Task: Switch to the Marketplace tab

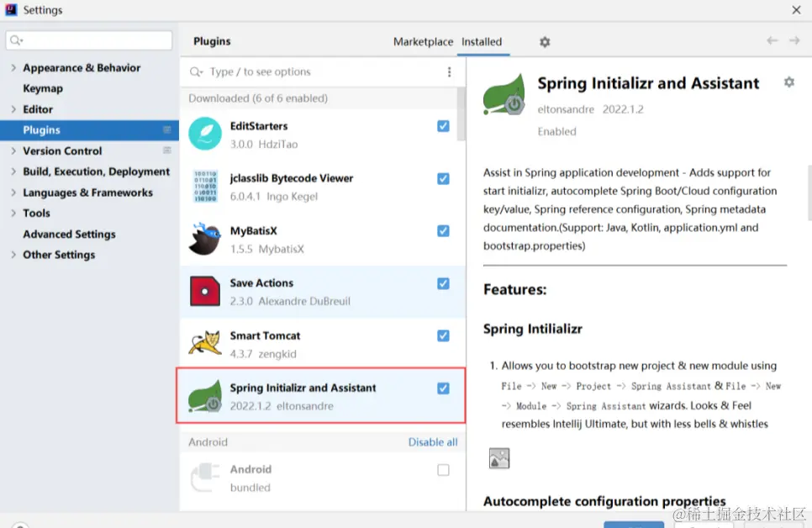Action: click(x=423, y=42)
